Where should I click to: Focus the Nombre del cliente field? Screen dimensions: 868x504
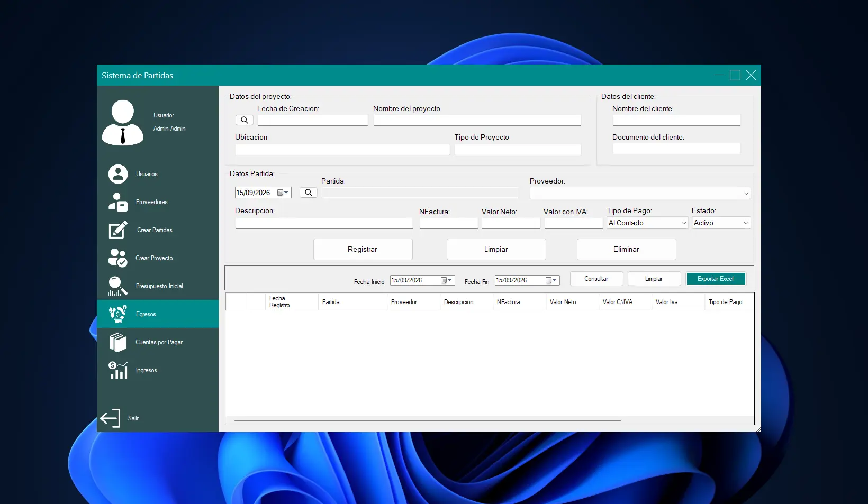point(676,120)
